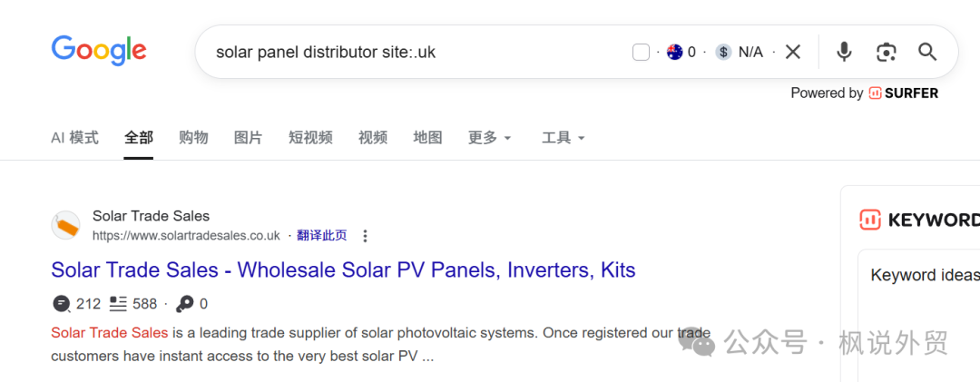
Task: Open Google Lens image search
Action: [x=886, y=52]
